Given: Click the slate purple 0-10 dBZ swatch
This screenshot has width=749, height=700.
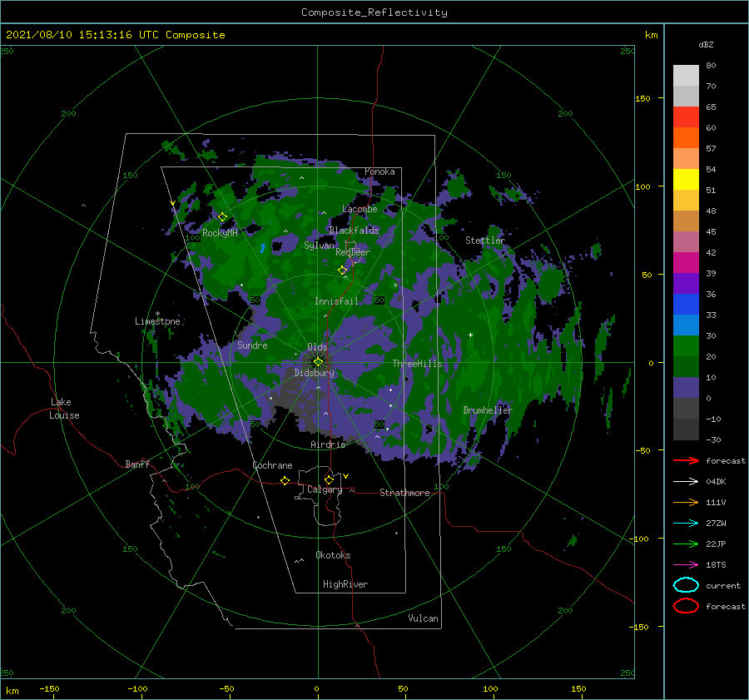Looking at the screenshot, I should tap(686, 388).
